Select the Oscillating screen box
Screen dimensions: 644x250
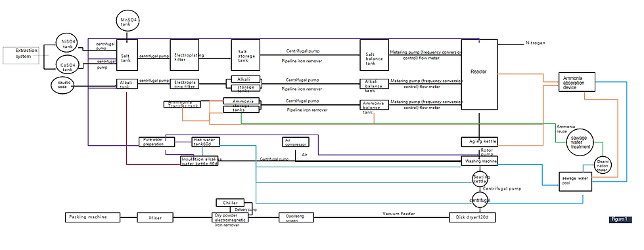coord(296,218)
